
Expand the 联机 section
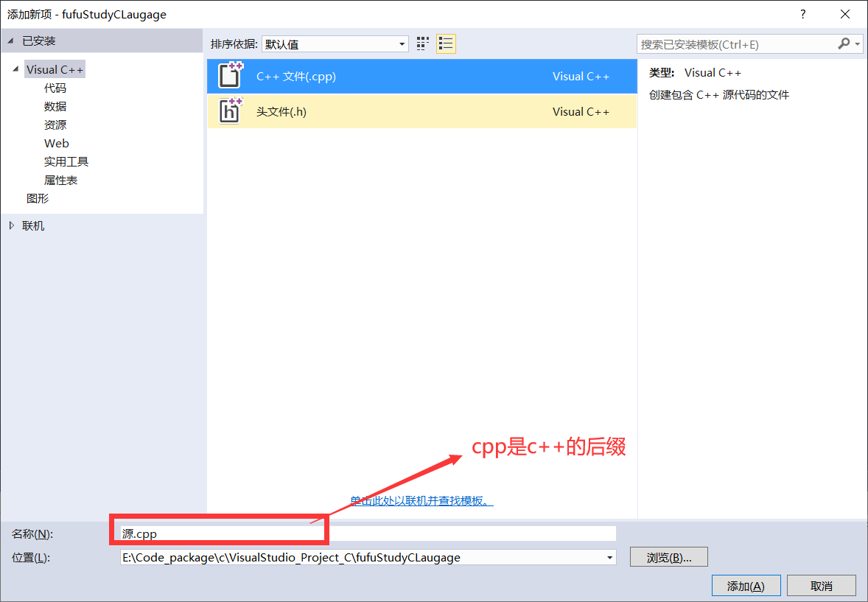click(x=12, y=225)
